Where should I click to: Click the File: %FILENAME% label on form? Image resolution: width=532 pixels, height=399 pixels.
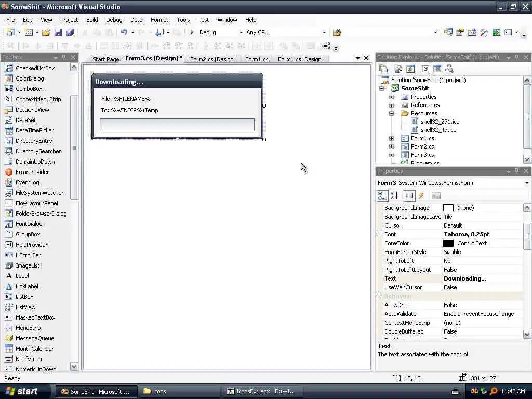126,99
